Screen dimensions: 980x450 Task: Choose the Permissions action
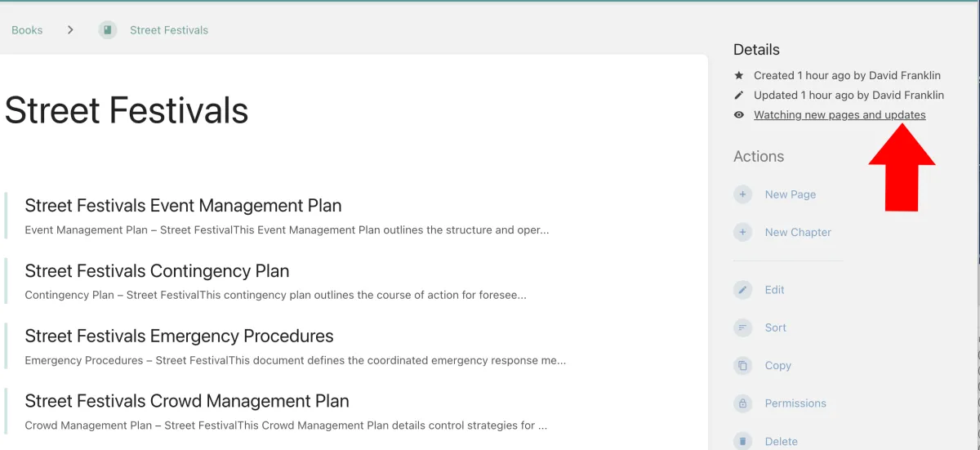(x=795, y=403)
